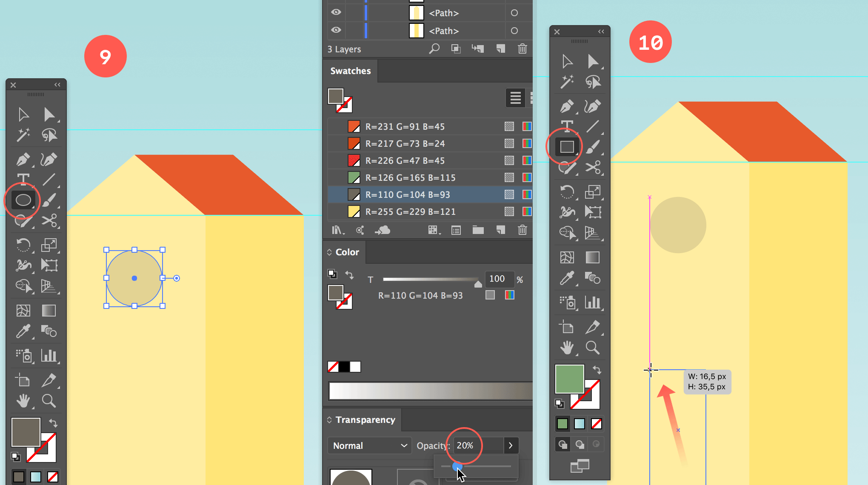Image resolution: width=868 pixels, height=485 pixels.
Task: Expand opacity slider arrow next to 20%
Action: click(x=511, y=445)
